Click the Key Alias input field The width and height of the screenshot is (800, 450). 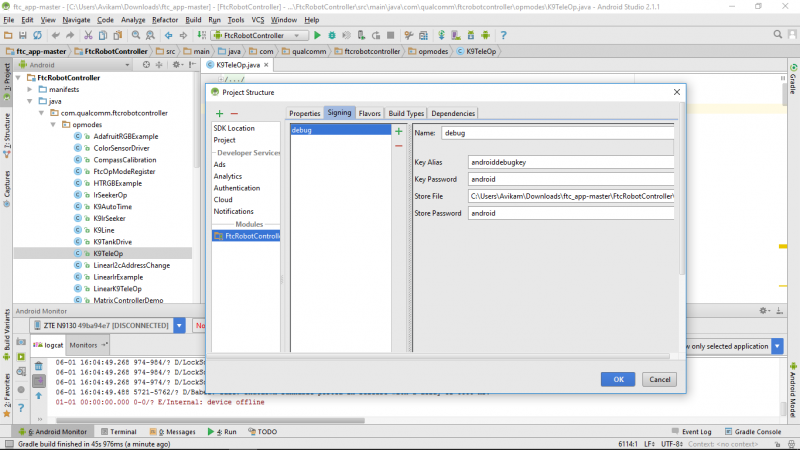click(571, 162)
